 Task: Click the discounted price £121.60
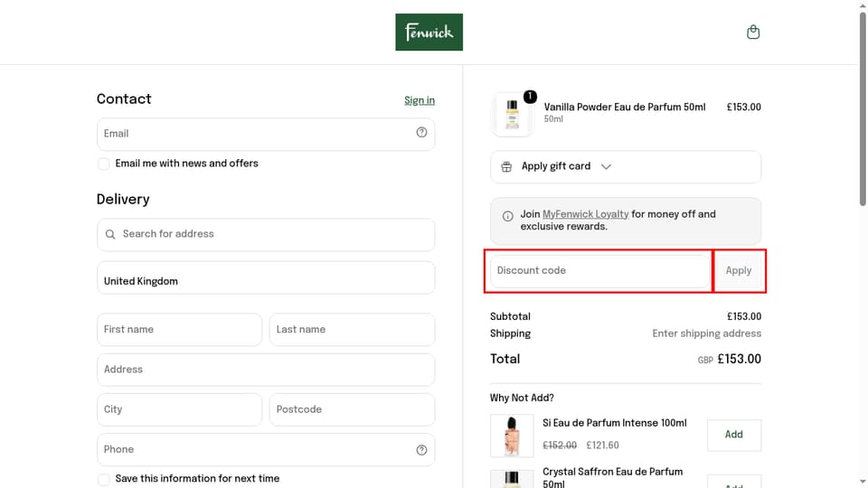[602, 446]
